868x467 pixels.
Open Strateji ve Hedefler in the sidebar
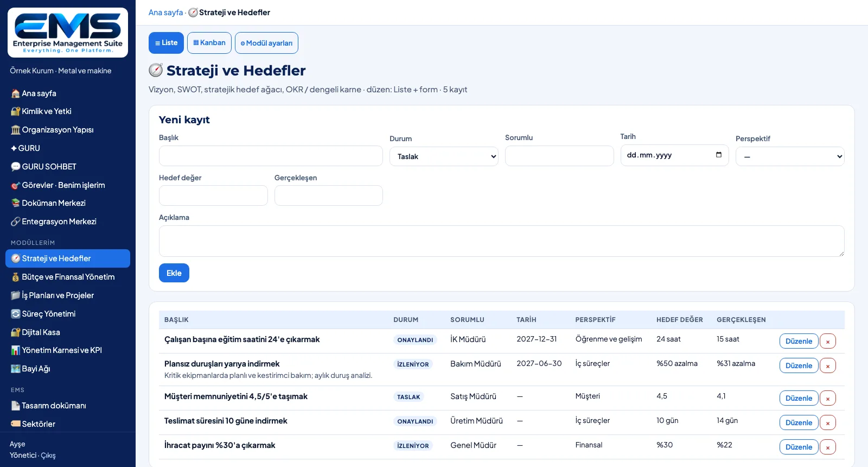tap(68, 258)
